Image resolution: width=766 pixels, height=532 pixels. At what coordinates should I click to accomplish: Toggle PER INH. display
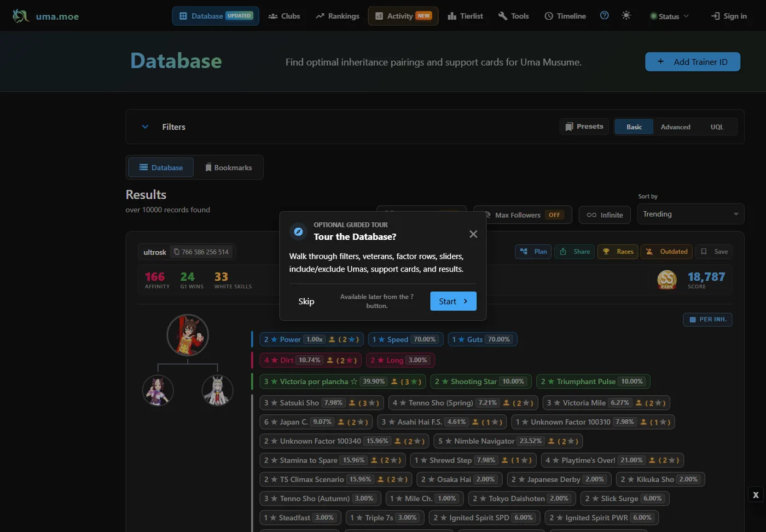[707, 320]
